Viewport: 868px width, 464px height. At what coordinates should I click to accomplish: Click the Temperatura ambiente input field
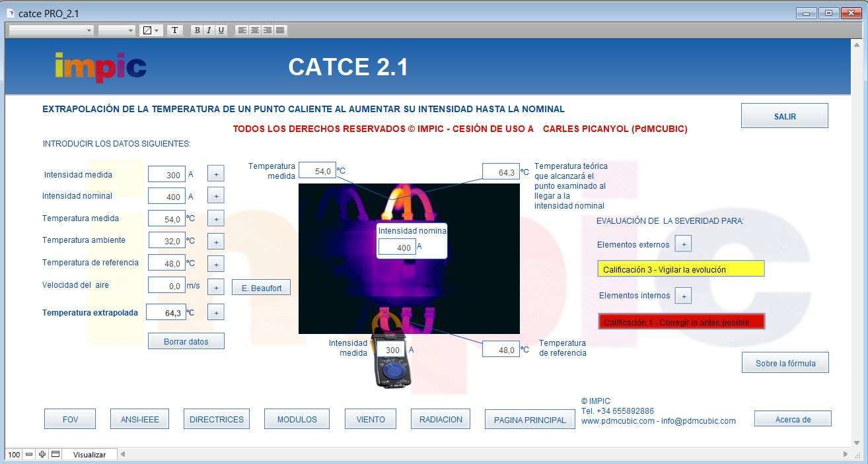tap(166, 241)
